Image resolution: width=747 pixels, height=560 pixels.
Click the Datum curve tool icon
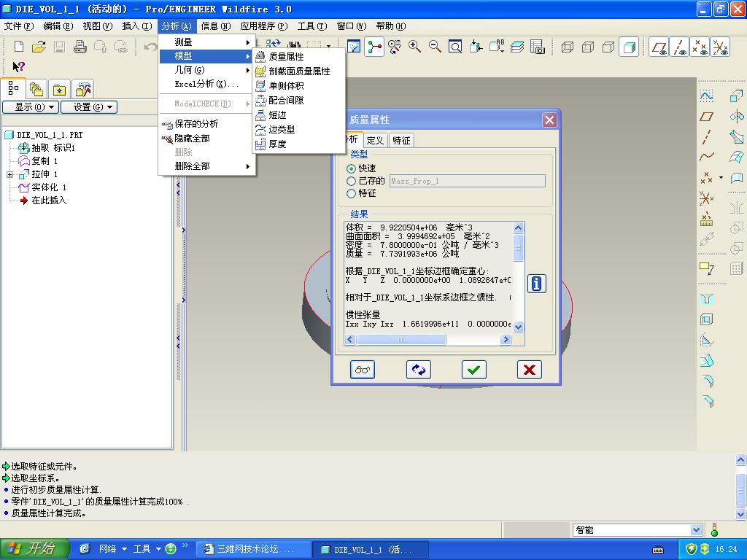click(x=706, y=157)
